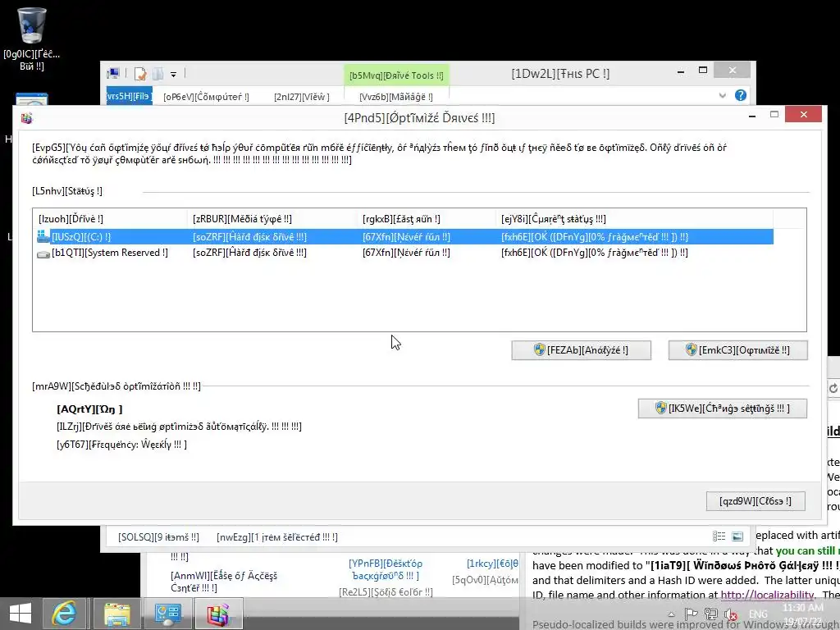Viewport: 840px width, 630px height.
Task: Click the muted volume tray icon
Action: pos(731,614)
